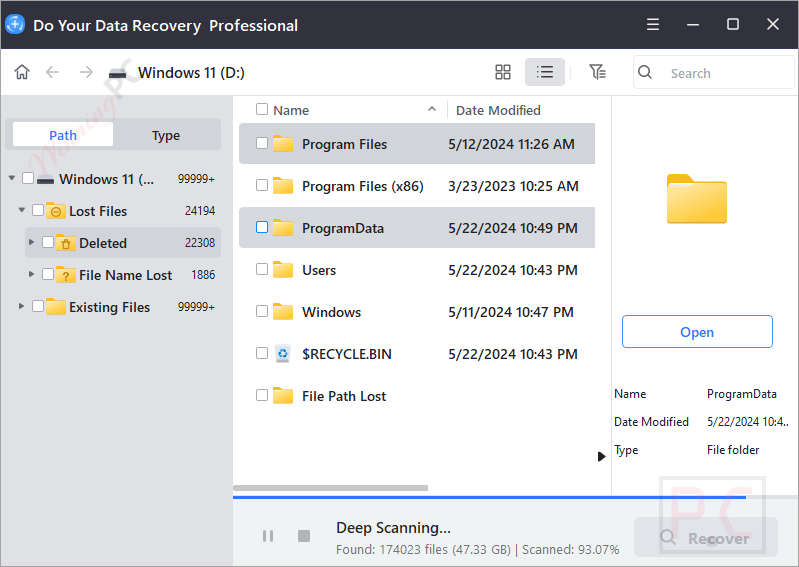The image size is (799, 567).
Task: Open the selected ProgramData folder
Action: [697, 332]
